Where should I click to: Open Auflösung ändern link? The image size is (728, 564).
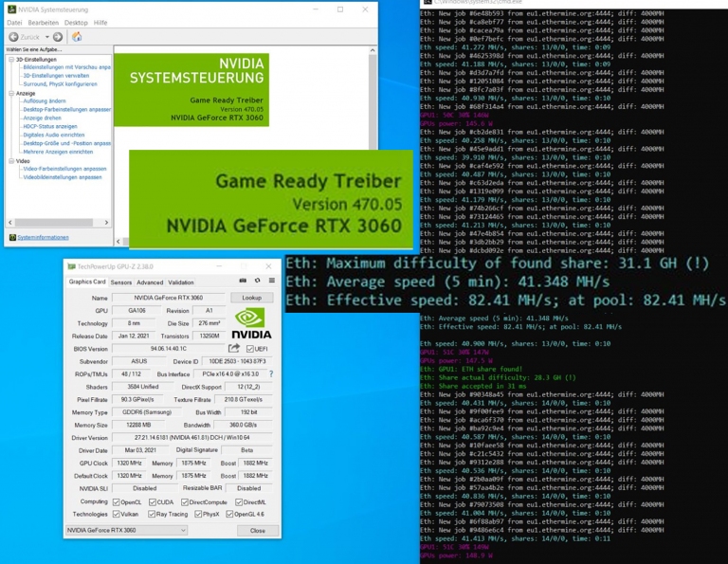pyautogui.click(x=45, y=100)
